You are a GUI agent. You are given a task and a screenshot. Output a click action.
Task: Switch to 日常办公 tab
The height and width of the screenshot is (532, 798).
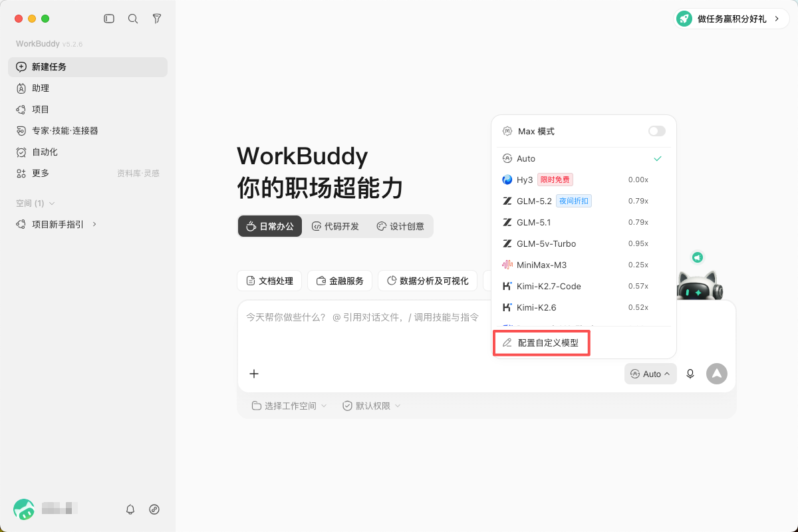[x=270, y=226]
